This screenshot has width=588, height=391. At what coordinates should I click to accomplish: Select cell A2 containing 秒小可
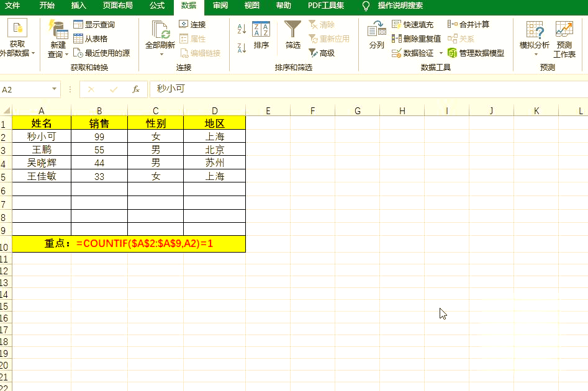[42, 137]
